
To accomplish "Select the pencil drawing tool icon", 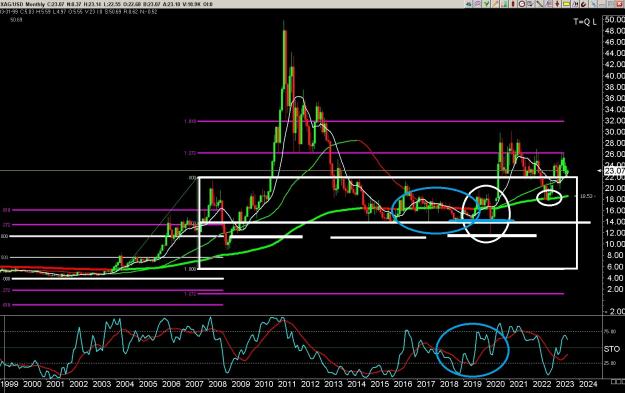I will [495, 4].
